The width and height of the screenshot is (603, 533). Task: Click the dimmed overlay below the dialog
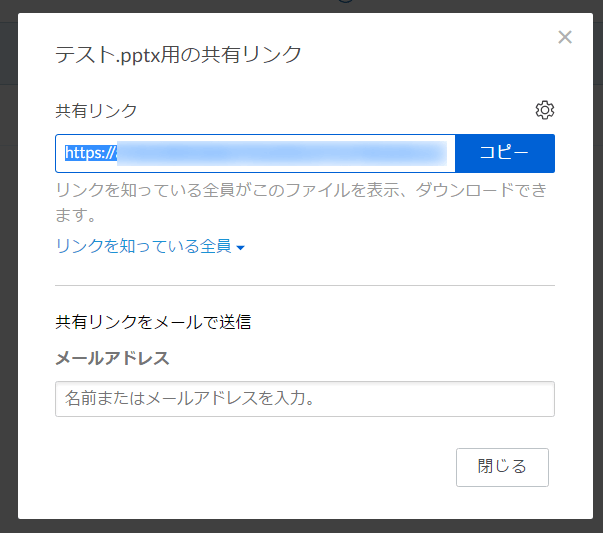coord(300,526)
